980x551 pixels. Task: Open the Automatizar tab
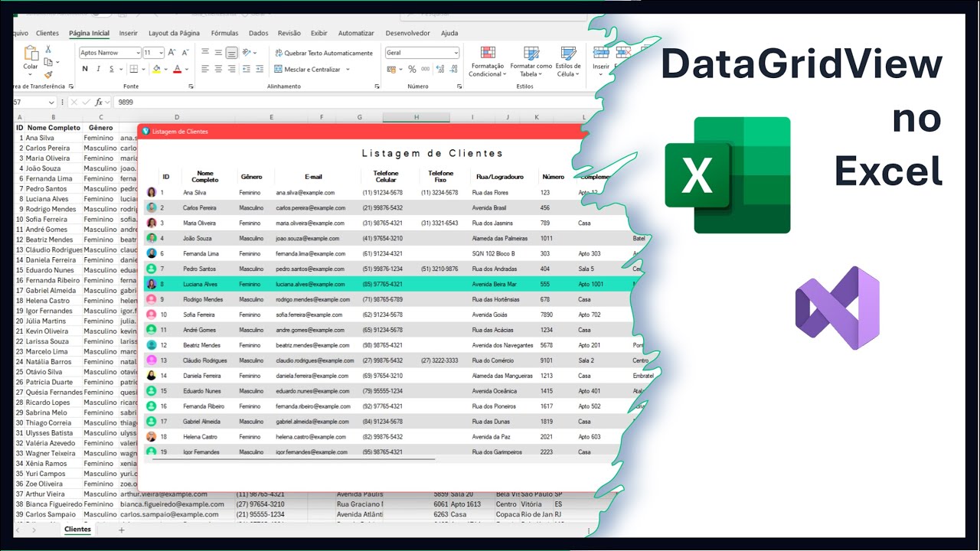pos(356,33)
